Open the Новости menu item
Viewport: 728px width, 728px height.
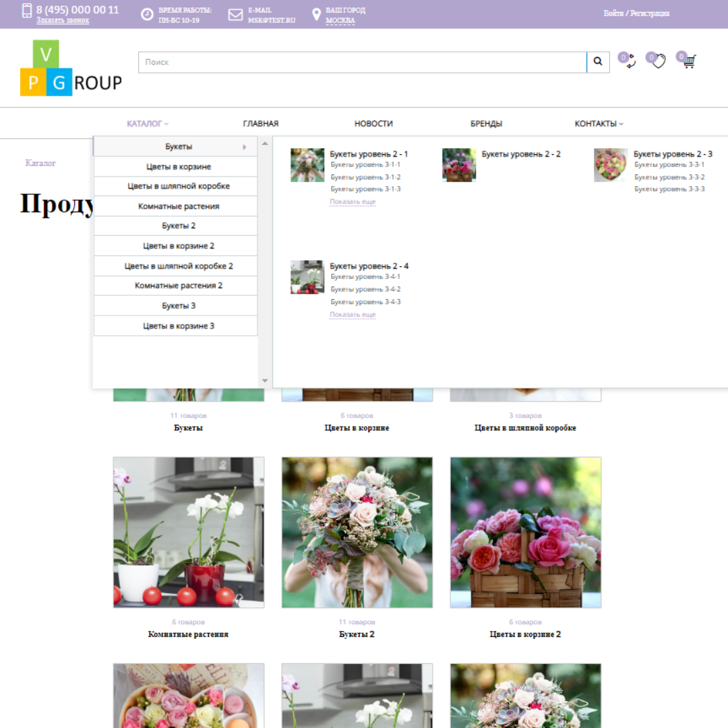click(x=373, y=124)
